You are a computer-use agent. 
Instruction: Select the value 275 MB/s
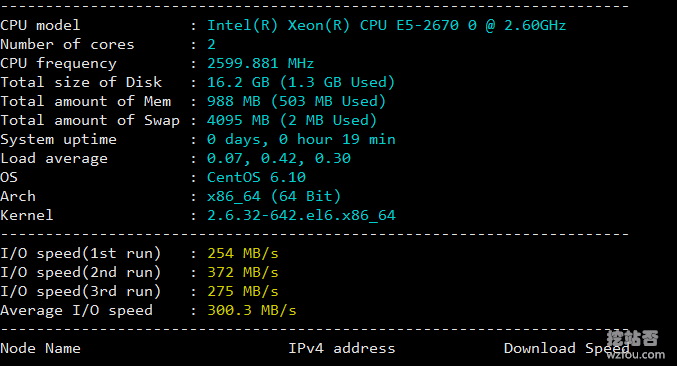point(243,291)
